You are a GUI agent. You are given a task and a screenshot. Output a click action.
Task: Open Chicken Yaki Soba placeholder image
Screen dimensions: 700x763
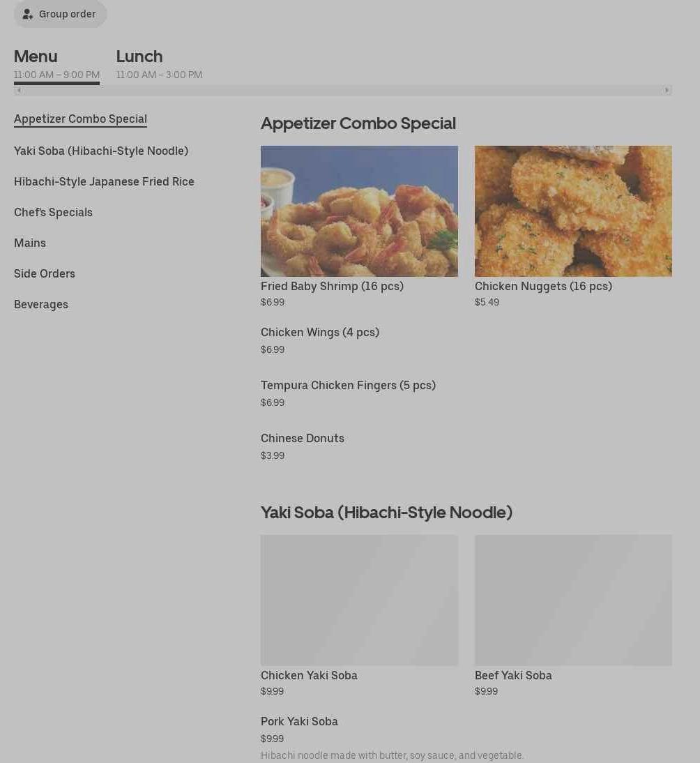[359, 600]
